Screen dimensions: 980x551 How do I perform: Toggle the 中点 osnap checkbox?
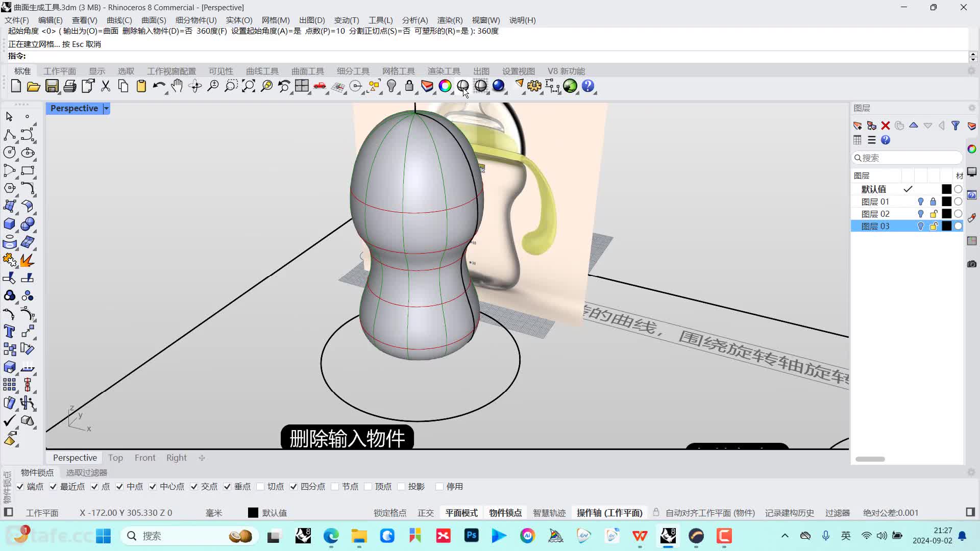click(x=119, y=487)
